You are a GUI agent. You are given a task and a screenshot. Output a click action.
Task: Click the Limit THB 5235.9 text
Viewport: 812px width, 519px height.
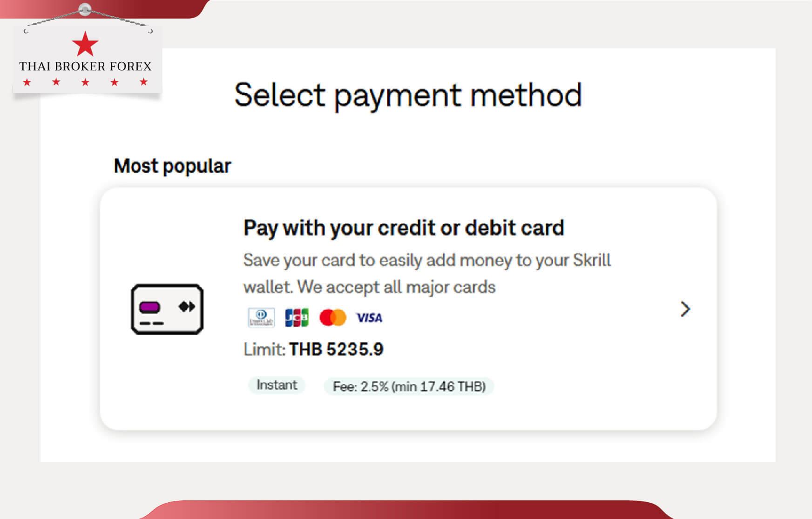313,349
